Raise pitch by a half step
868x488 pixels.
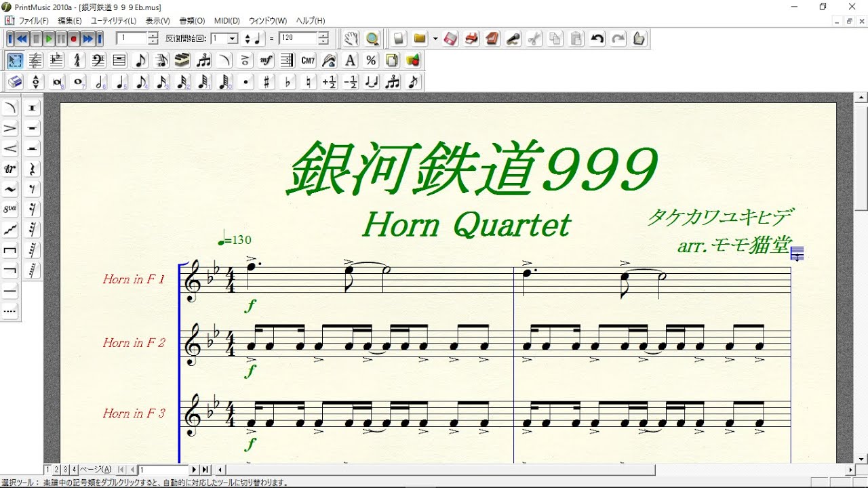(x=330, y=82)
